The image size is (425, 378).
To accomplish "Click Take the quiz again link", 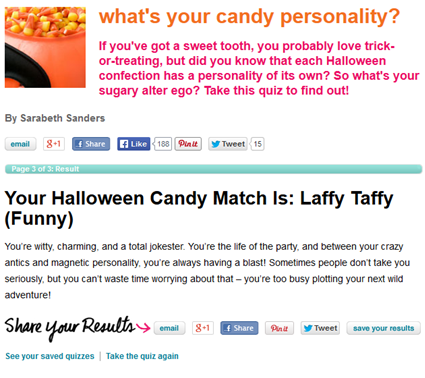I will point(142,356).
